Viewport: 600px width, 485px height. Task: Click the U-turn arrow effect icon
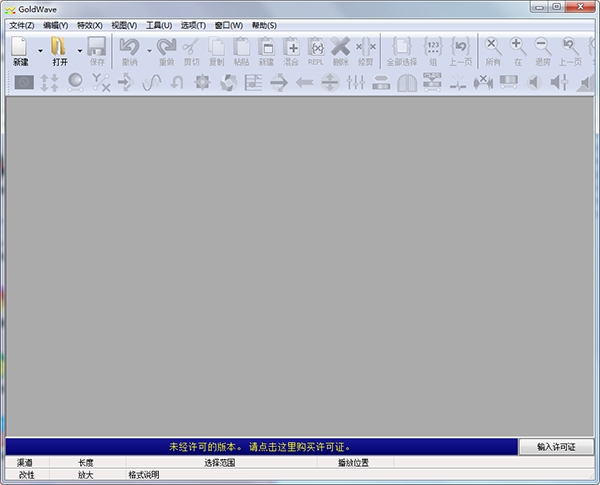point(177,82)
